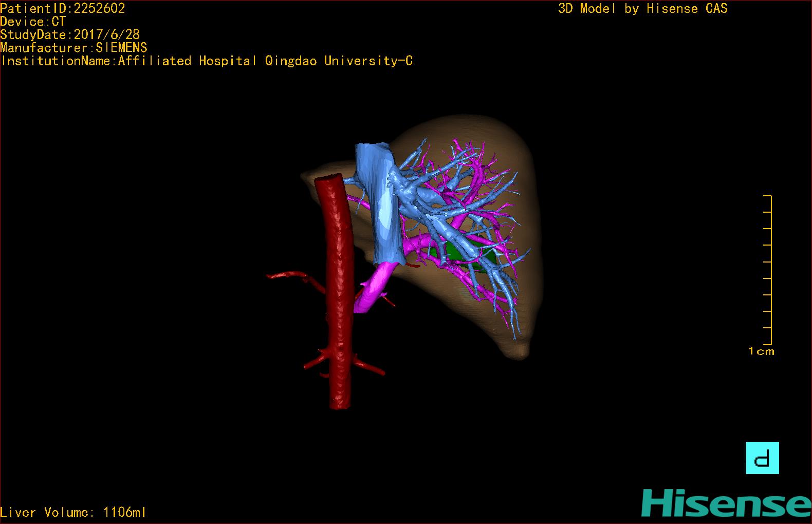Click the "Device:CT" overlay text

point(33,22)
